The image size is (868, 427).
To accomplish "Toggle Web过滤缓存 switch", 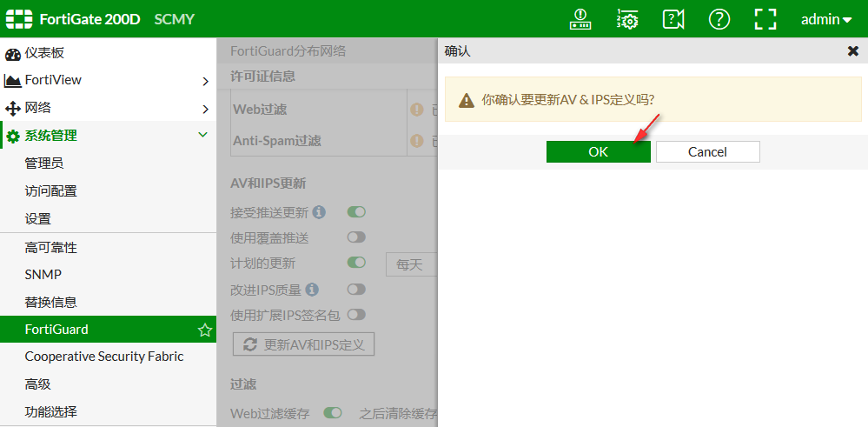I will coord(333,412).
